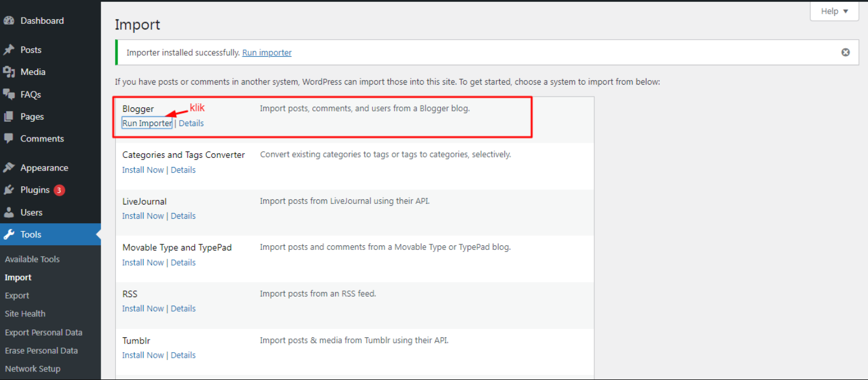Image resolution: width=868 pixels, height=380 pixels.
Task: Click the Plugins plug icon
Action: point(9,190)
